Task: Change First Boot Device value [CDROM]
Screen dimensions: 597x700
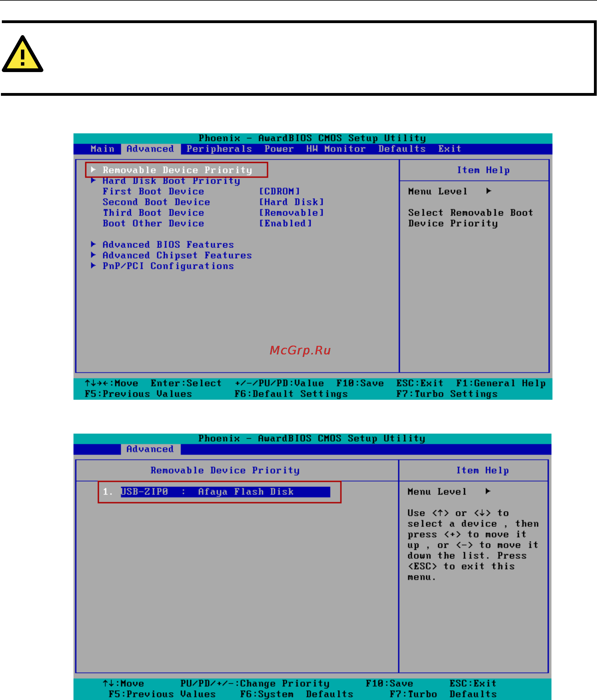Action: (279, 191)
